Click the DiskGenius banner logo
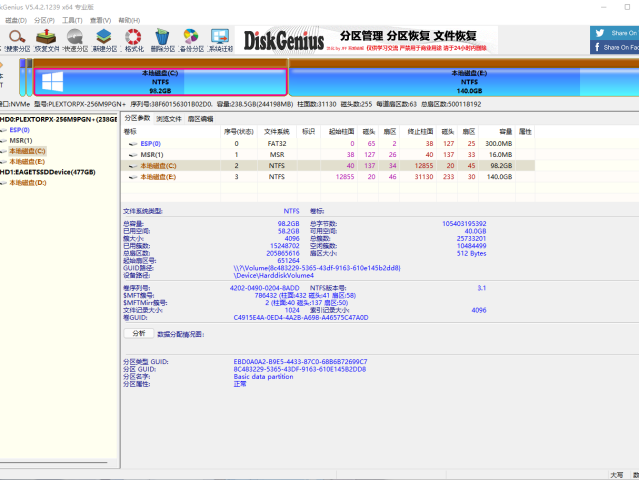639x480 pixels. 284,41
